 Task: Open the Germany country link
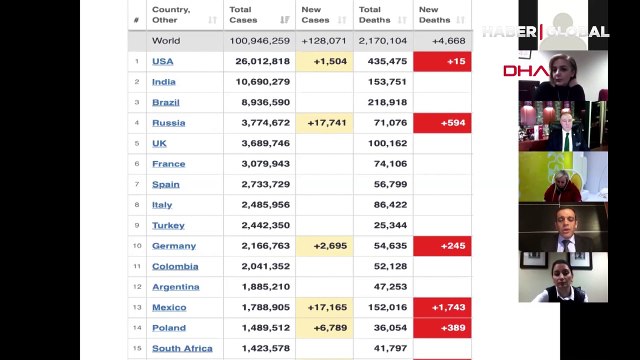point(174,246)
